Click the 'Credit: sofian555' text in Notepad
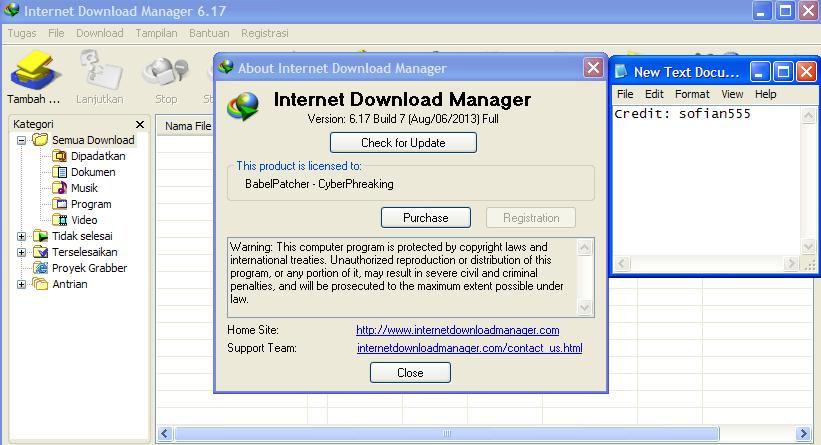Image resolution: width=821 pixels, height=445 pixels. pos(682,114)
